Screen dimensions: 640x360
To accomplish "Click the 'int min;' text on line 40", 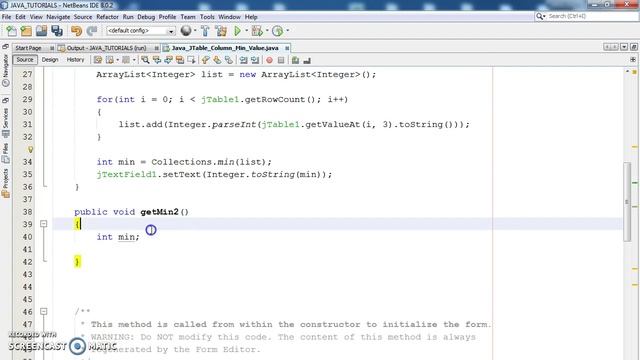I will (x=118, y=237).
